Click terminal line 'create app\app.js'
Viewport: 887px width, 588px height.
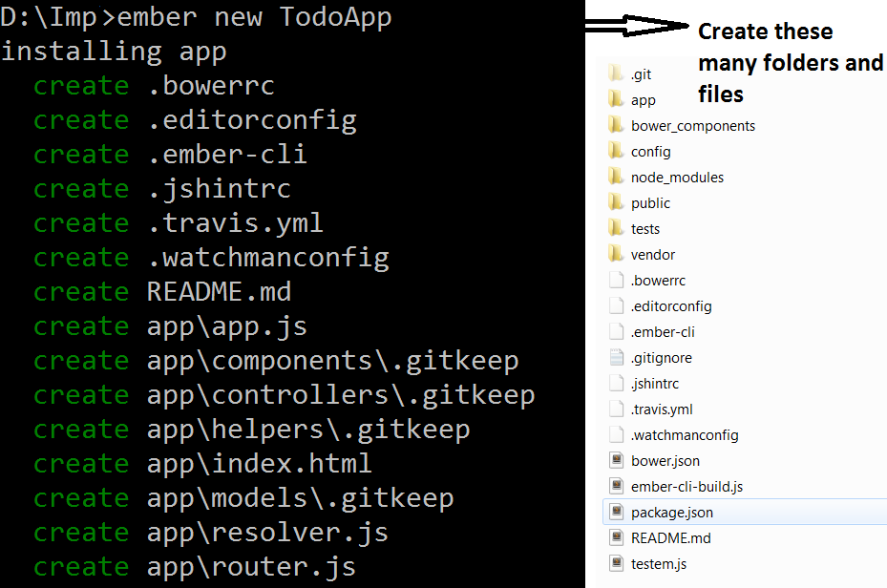[x=170, y=326]
